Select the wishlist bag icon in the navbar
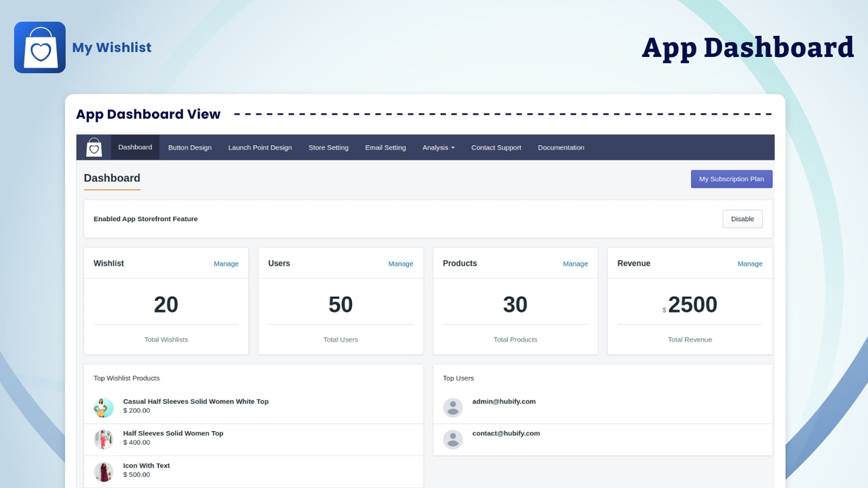The image size is (868, 488). pos(94,146)
